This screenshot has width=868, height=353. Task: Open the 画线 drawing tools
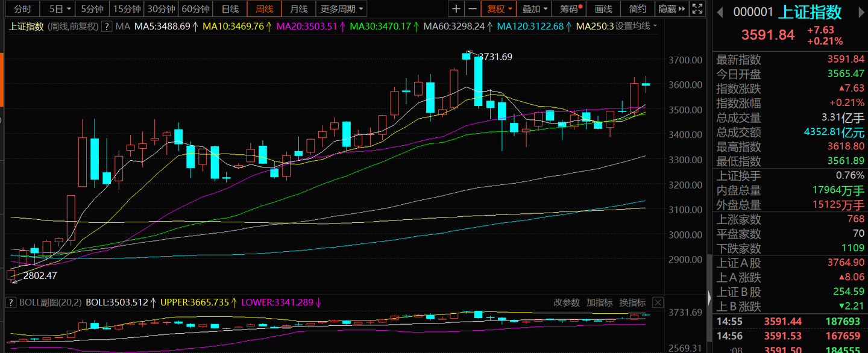603,9
